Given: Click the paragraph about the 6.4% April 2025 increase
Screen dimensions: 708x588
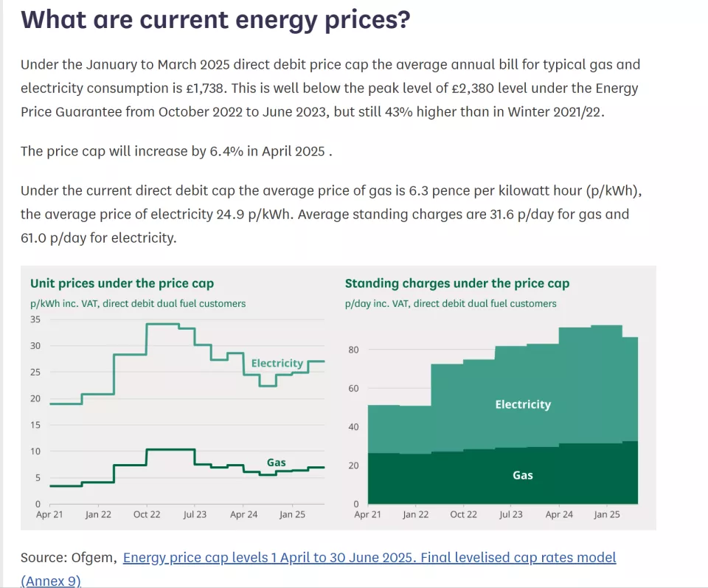Looking at the screenshot, I should [176, 151].
